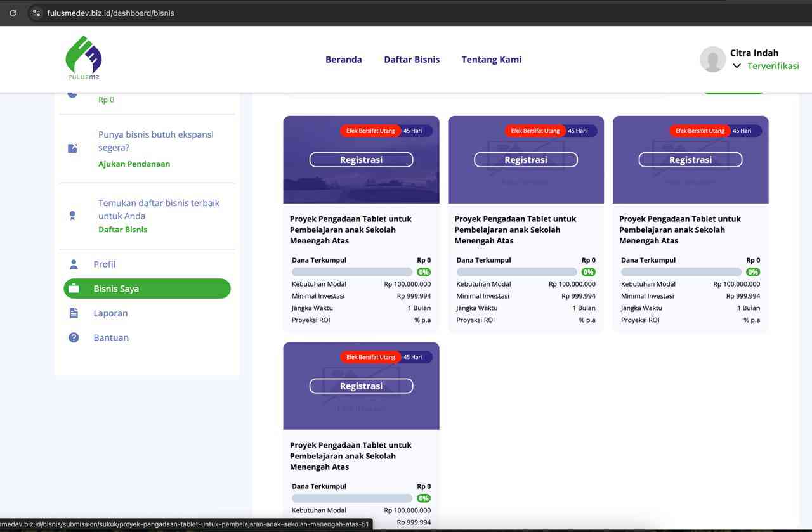The height and width of the screenshot is (532, 812).
Task: Open site info icon in address bar
Action: pos(36,13)
